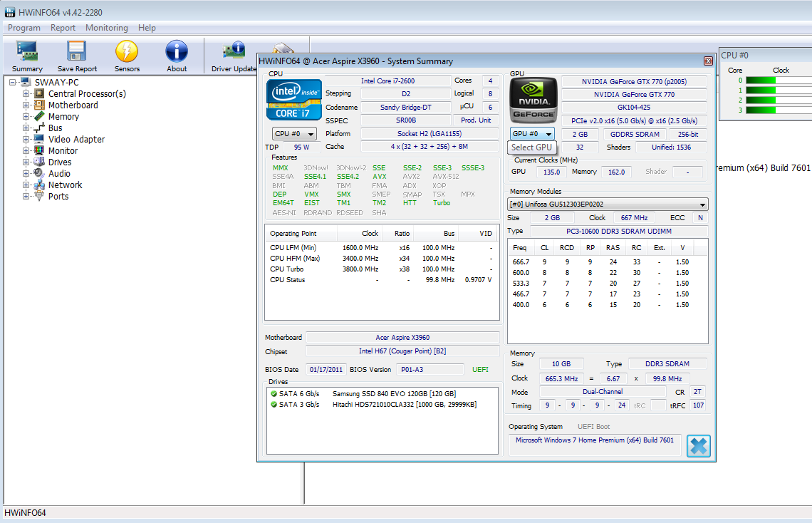
Task: Click the BIOS Date 01/17/2011 field
Action: pyautogui.click(x=326, y=369)
